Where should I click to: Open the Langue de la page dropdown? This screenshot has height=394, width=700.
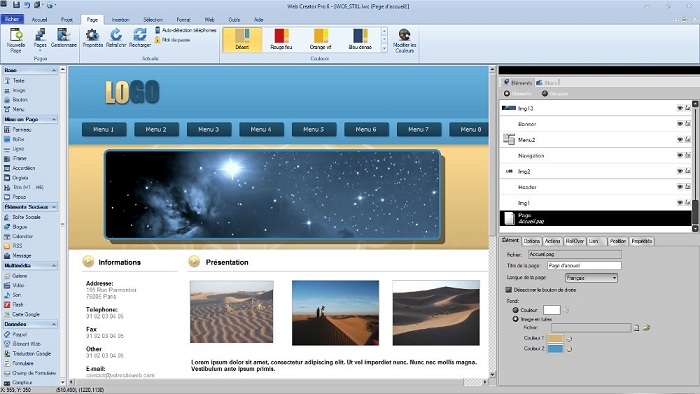tap(592, 278)
